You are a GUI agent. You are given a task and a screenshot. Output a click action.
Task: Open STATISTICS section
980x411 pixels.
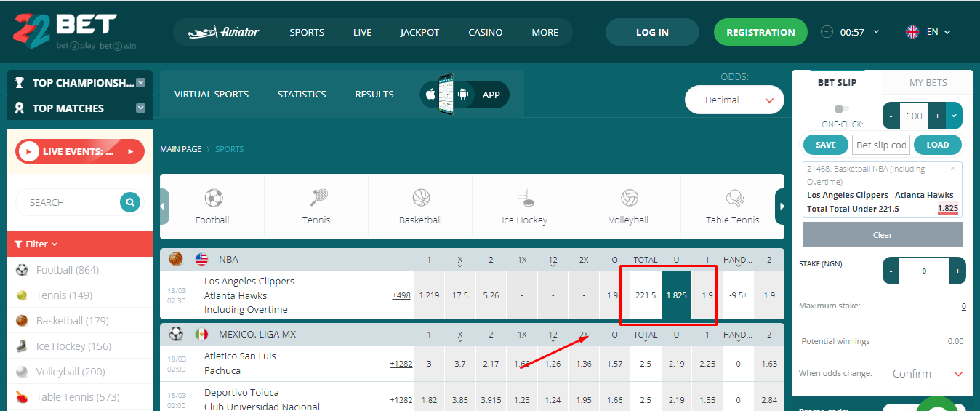302,94
